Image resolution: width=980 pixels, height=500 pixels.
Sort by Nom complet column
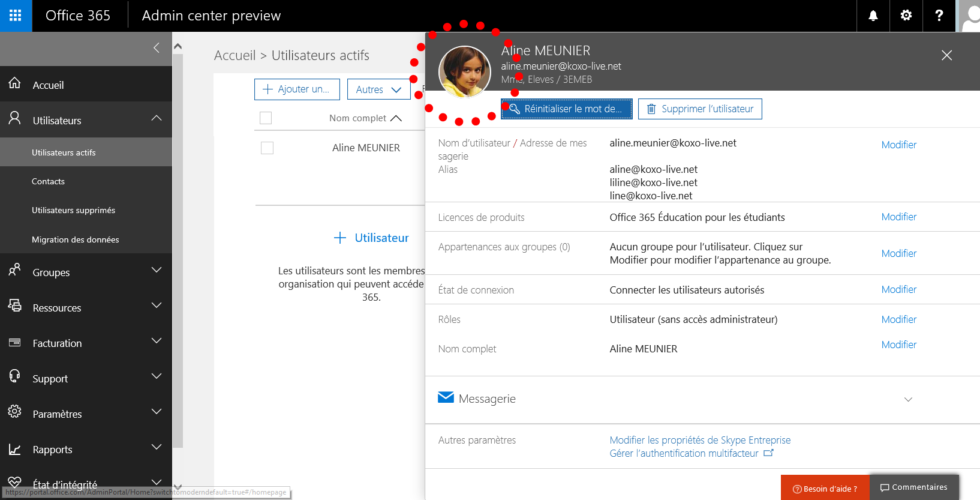tap(365, 118)
